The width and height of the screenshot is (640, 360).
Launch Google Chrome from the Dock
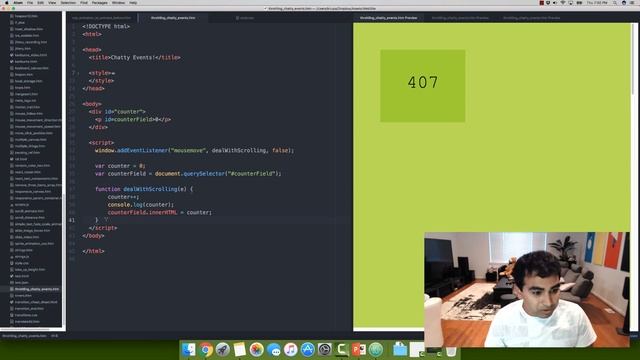[x=206, y=349]
